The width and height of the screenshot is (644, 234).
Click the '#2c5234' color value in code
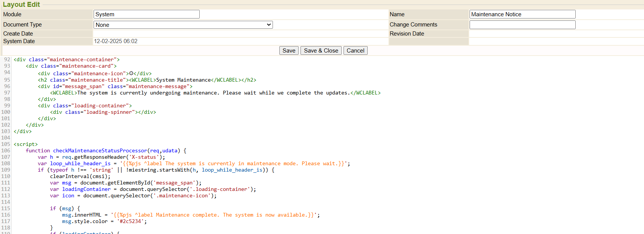point(130,222)
